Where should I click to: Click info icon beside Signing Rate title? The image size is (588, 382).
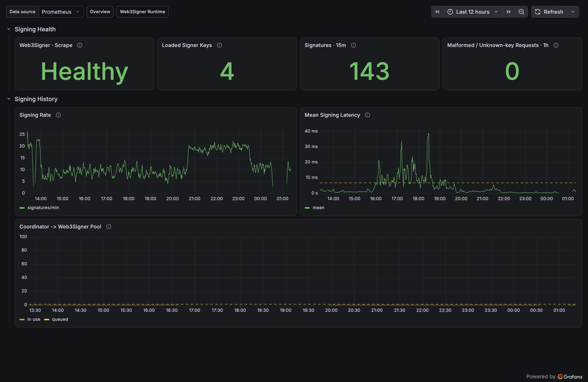[58, 115]
